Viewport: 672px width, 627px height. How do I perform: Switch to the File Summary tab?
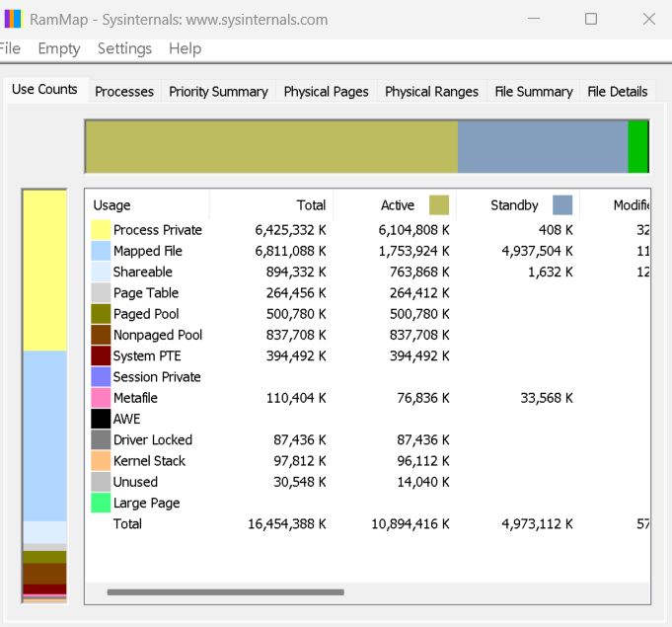(534, 92)
